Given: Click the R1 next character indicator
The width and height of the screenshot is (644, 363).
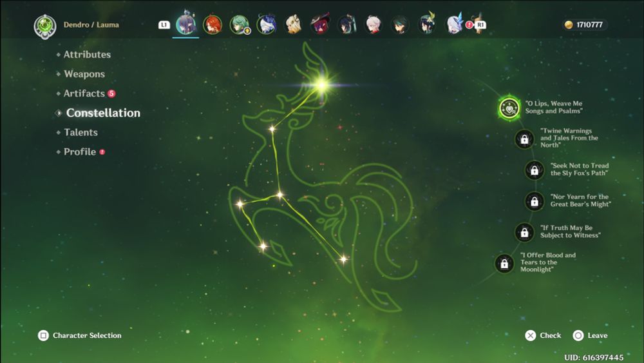Looking at the screenshot, I should pyautogui.click(x=480, y=25).
